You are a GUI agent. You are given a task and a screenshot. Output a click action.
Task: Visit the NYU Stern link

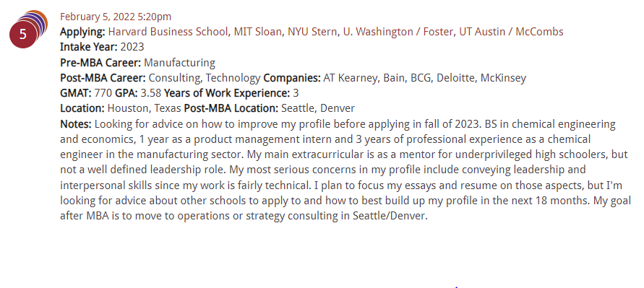(x=312, y=32)
